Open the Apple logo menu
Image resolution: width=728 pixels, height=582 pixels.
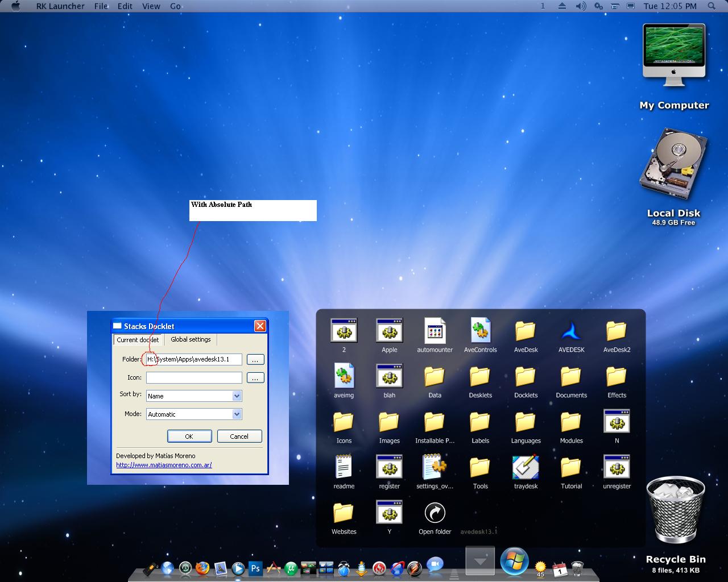click(15, 6)
